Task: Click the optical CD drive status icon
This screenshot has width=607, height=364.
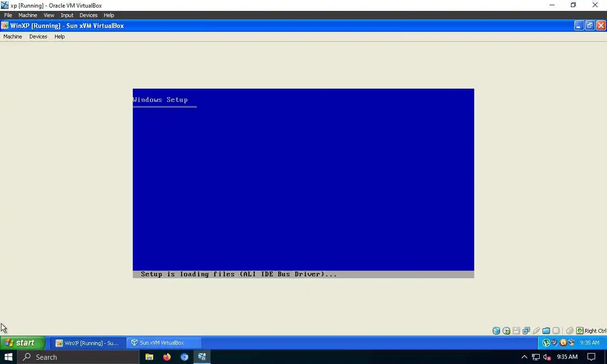Action: coord(506,331)
